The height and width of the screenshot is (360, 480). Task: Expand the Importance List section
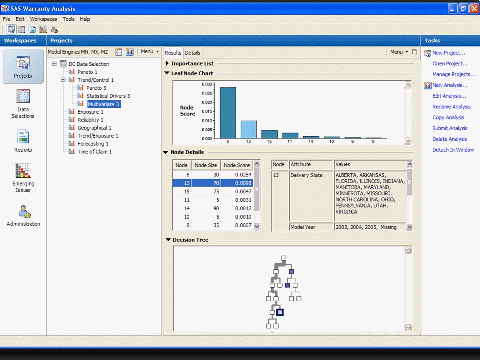click(x=167, y=63)
